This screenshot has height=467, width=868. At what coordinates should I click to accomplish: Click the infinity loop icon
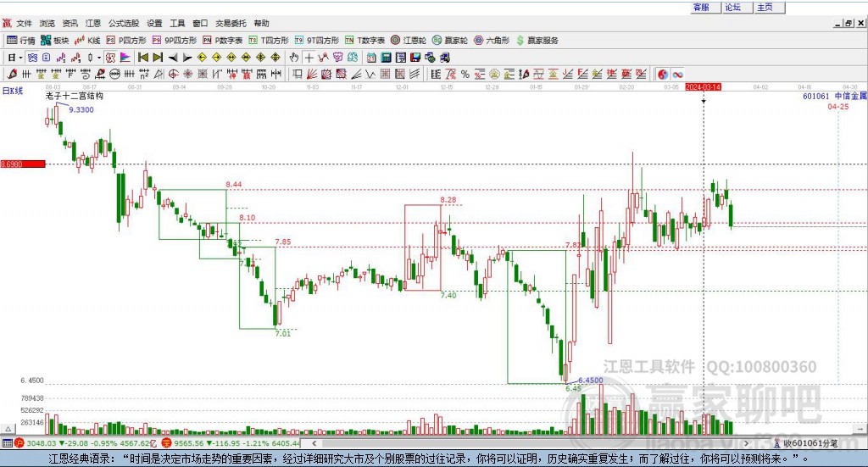(x=677, y=74)
